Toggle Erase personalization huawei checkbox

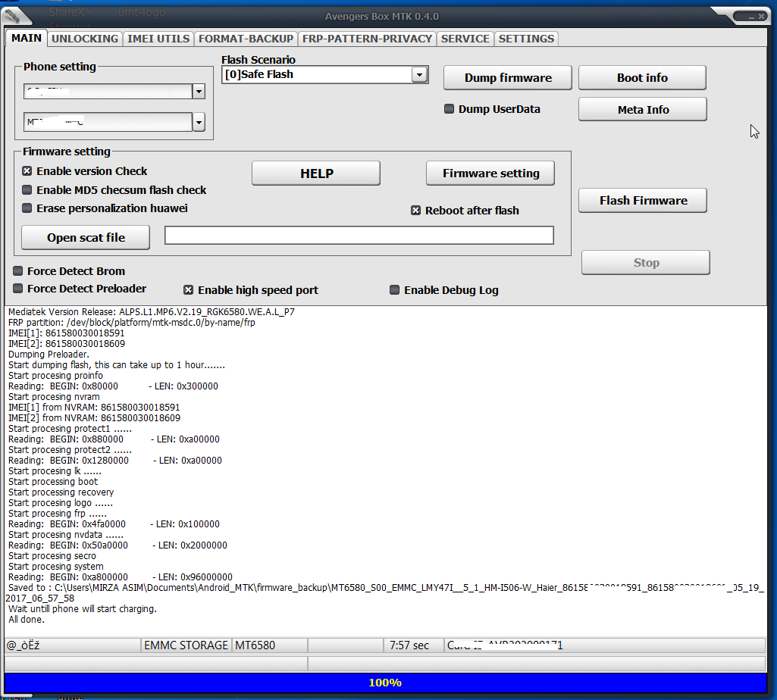pos(27,208)
